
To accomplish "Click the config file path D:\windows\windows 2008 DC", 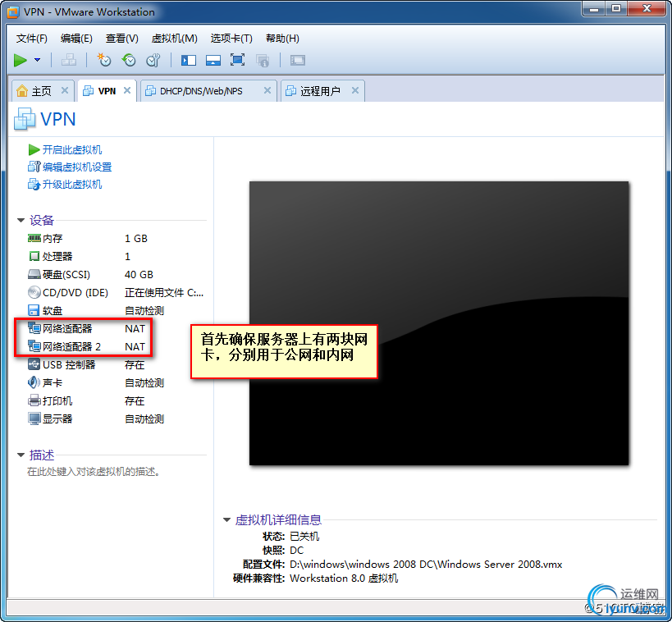I will [x=426, y=565].
